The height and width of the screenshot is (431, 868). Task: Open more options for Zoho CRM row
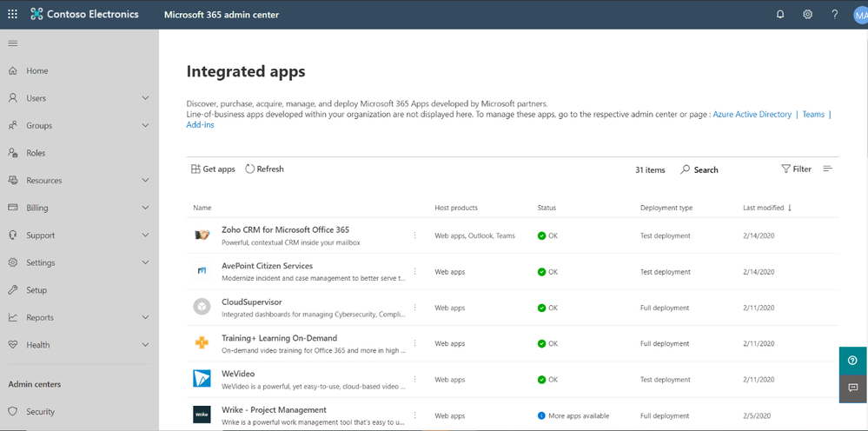415,235
